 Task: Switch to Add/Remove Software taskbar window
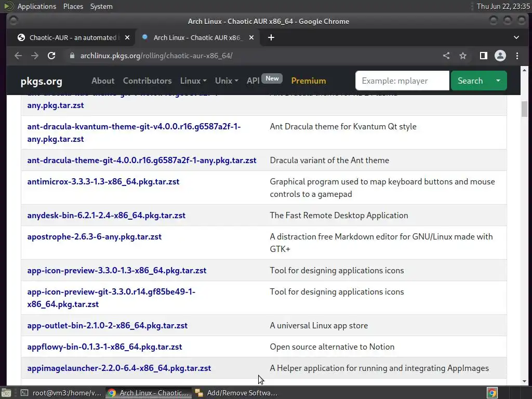click(x=237, y=393)
